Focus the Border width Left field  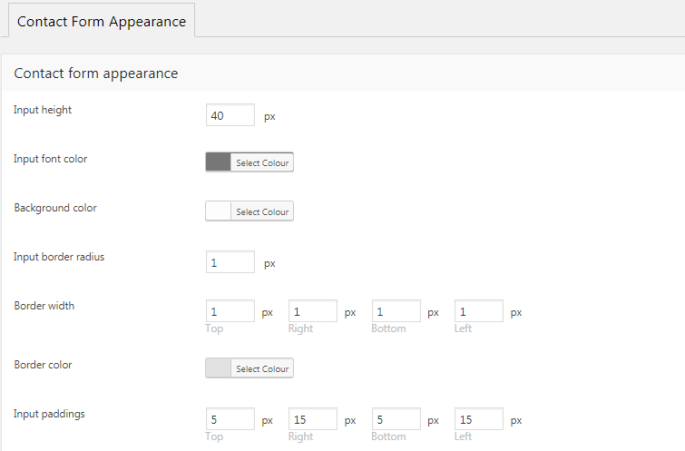click(478, 311)
